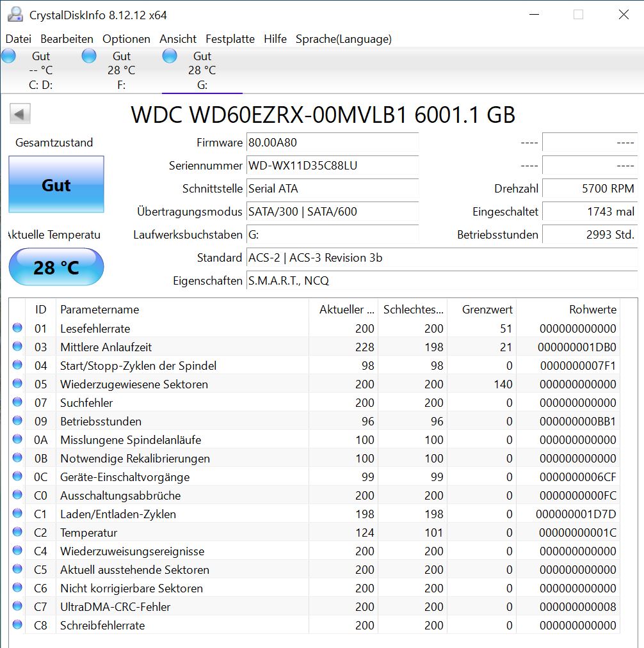
Task: Open the Optionen menu
Action: pyautogui.click(x=126, y=39)
